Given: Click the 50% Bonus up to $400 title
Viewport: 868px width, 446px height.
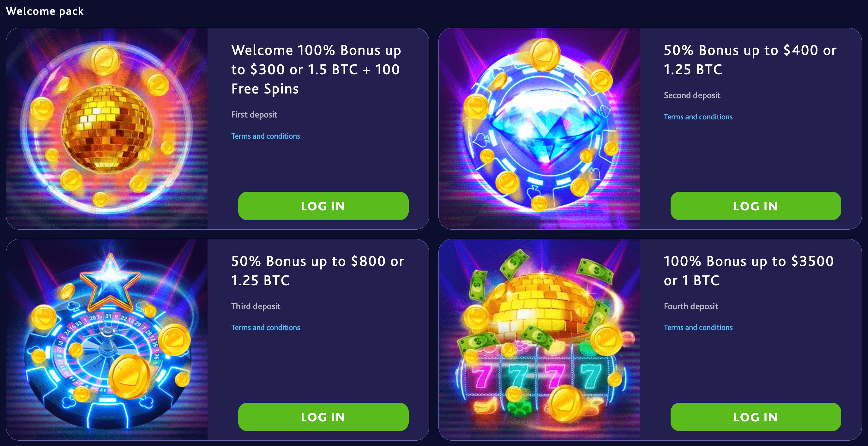Looking at the screenshot, I should click(750, 60).
